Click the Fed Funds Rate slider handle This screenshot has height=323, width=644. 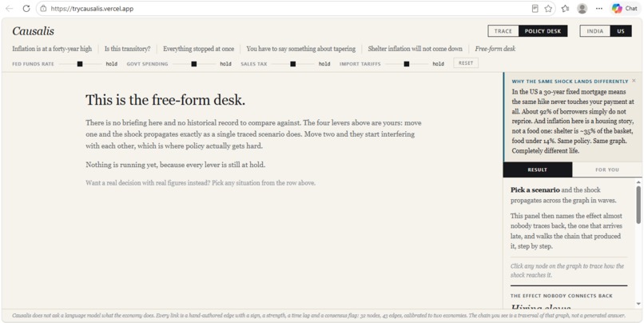80,64
